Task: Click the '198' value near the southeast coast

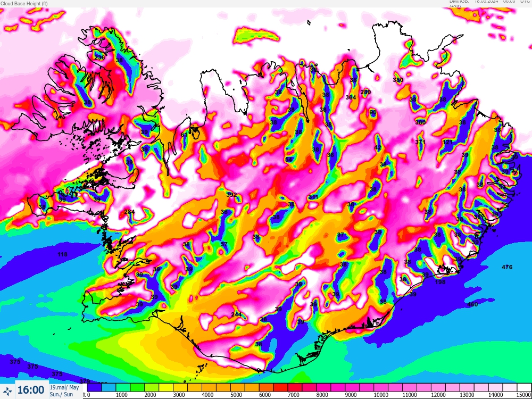Action: pyautogui.click(x=440, y=282)
